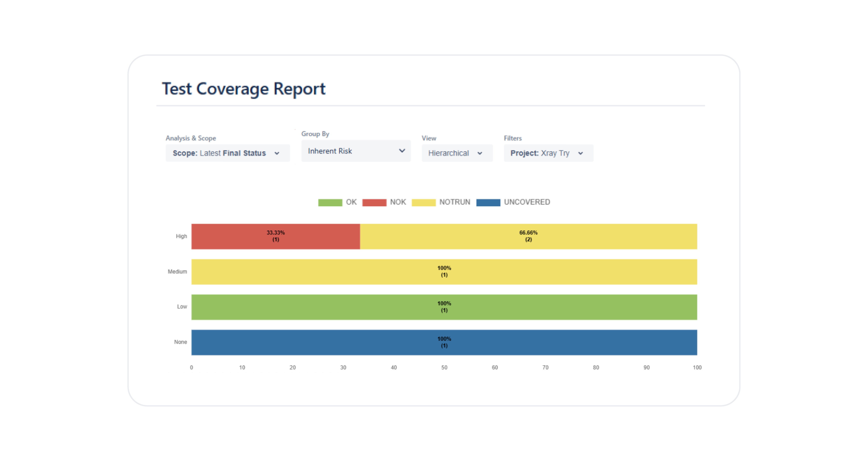Click the NOTRUN legend text
This screenshot has height=461, width=868.
click(454, 202)
